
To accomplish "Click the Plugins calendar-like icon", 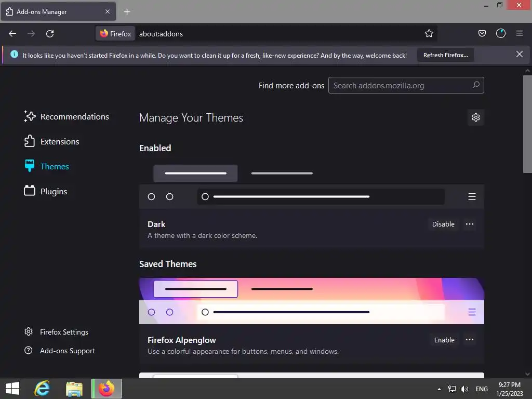I will [30, 191].
